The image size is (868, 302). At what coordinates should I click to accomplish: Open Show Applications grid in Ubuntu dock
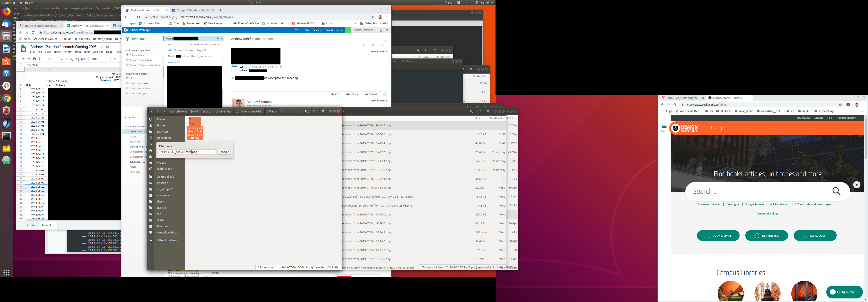[6, 272]
